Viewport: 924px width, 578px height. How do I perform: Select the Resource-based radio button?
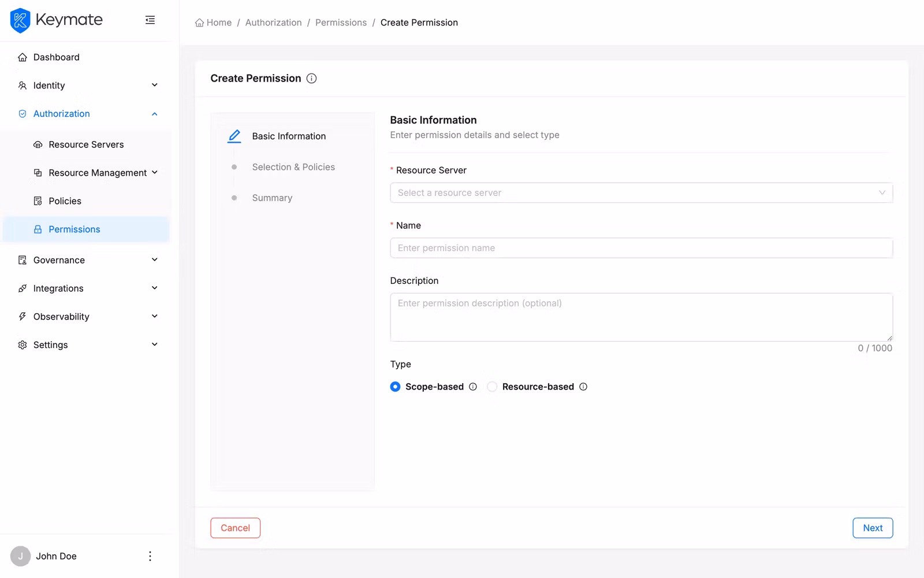coord(492,387)
